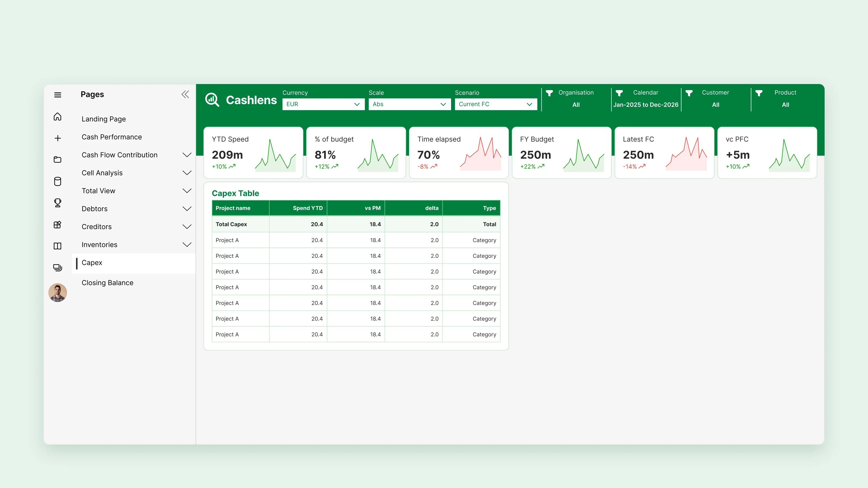The height and width of the screenshot is (488, 868).
Task: Click the widgets grid icon
Action: (58, 225)
